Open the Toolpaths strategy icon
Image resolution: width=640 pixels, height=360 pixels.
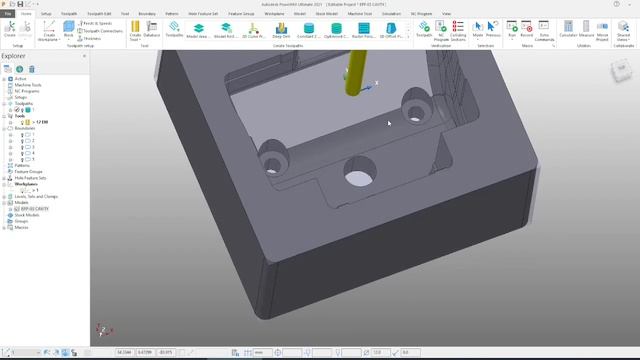point(174,29)
